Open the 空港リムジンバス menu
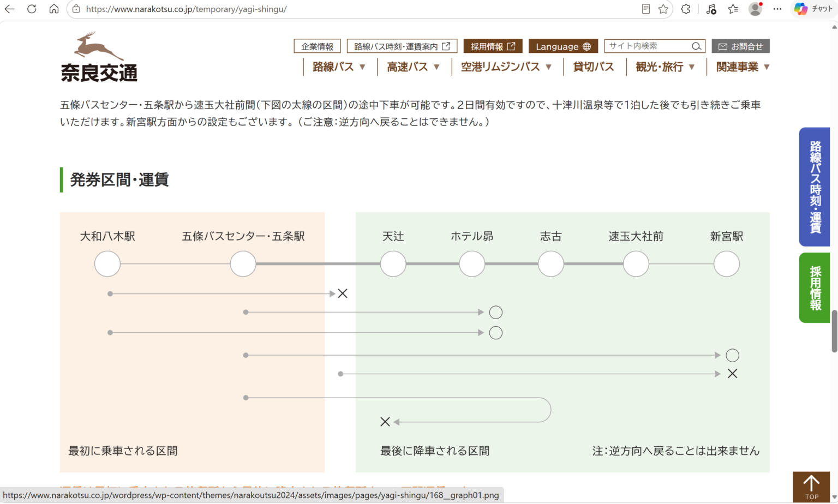 (506, 67)
